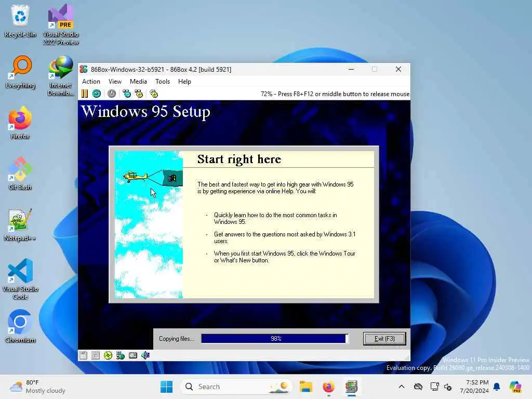This screenshot has height=399, width=532.
Task: Open Visual Studio Code desktop shortcut
Action: tap(20, 279)
